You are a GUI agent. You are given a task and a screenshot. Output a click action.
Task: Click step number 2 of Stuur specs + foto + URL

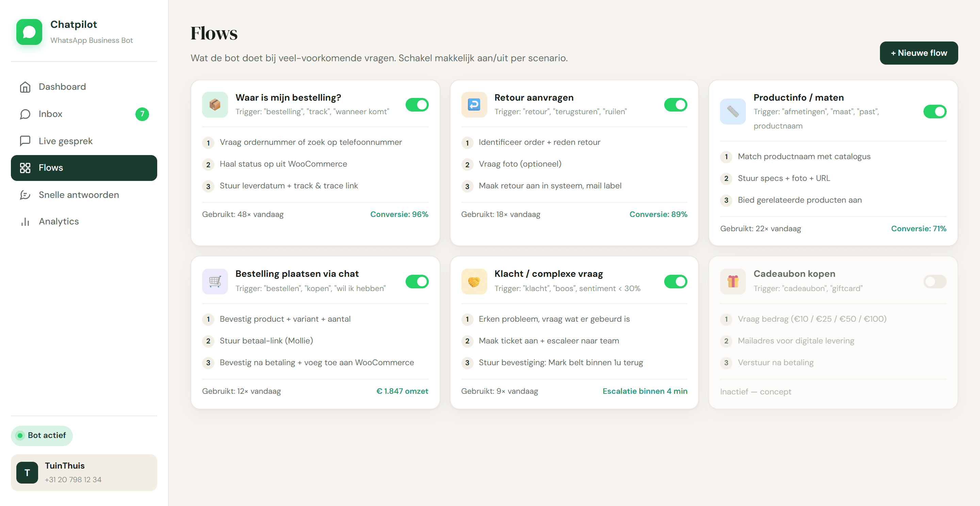[x=726, y=179]
